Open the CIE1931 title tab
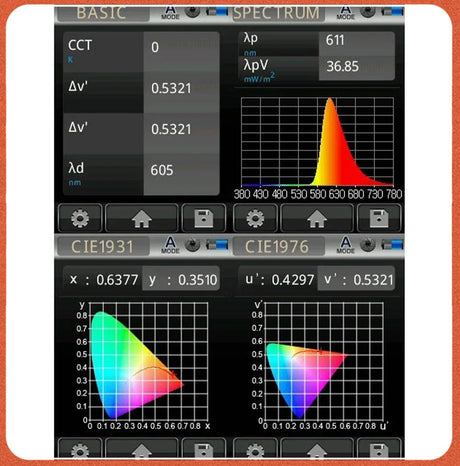Image resolution: width=460 pixels, height=466 pixels. pos(103,246)
